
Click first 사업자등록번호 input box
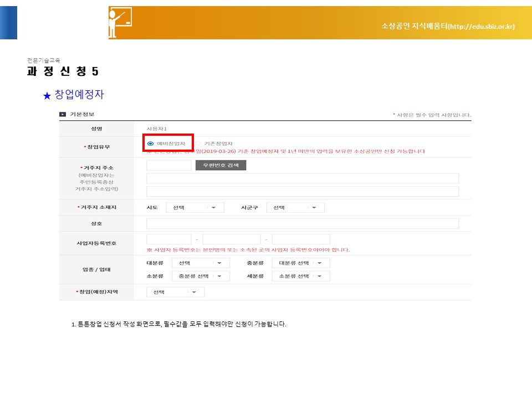coord(169,239)
